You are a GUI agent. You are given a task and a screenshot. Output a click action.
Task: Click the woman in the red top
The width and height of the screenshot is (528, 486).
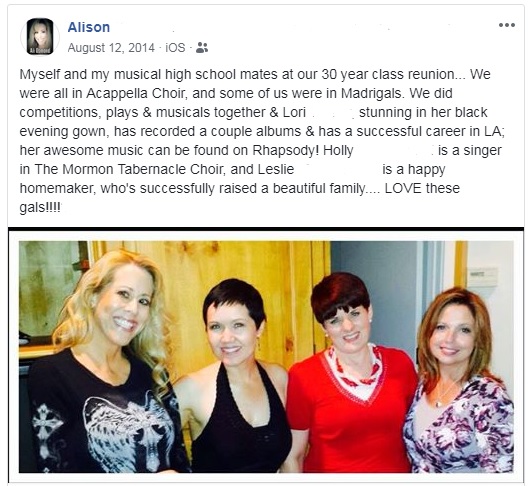(350, 374)
